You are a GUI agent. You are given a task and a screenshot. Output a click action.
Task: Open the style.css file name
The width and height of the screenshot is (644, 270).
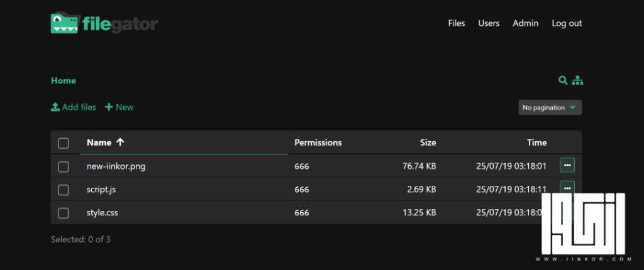point(103,213)
